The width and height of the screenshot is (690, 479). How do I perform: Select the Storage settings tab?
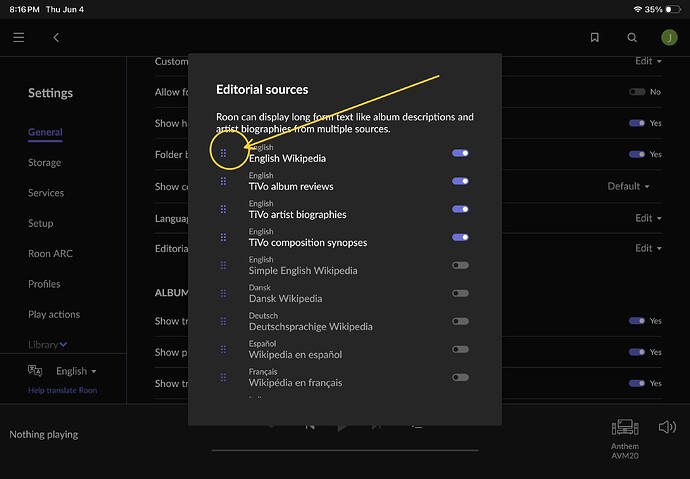click(x=44, y=162)
